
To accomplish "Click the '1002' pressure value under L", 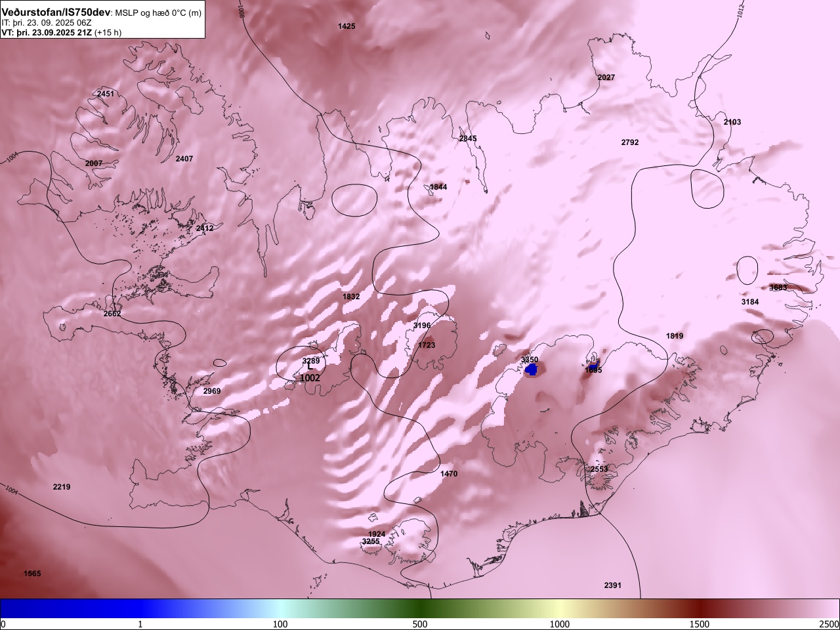I will (x=310, y=378).
